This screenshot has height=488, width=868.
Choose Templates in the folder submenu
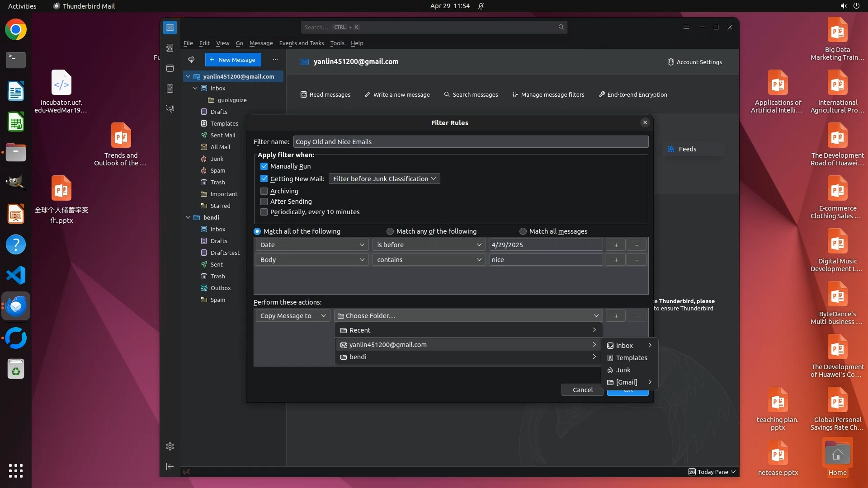pos(631,358)
